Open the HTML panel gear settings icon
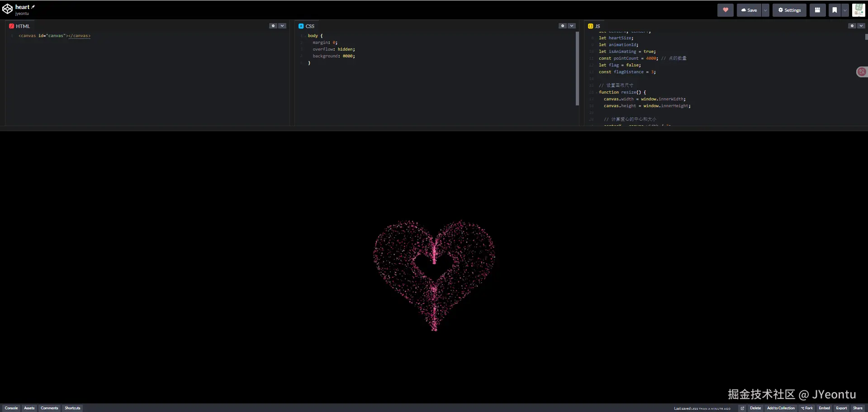This screenshot has height=412, width=868. (x=273, y=26)
